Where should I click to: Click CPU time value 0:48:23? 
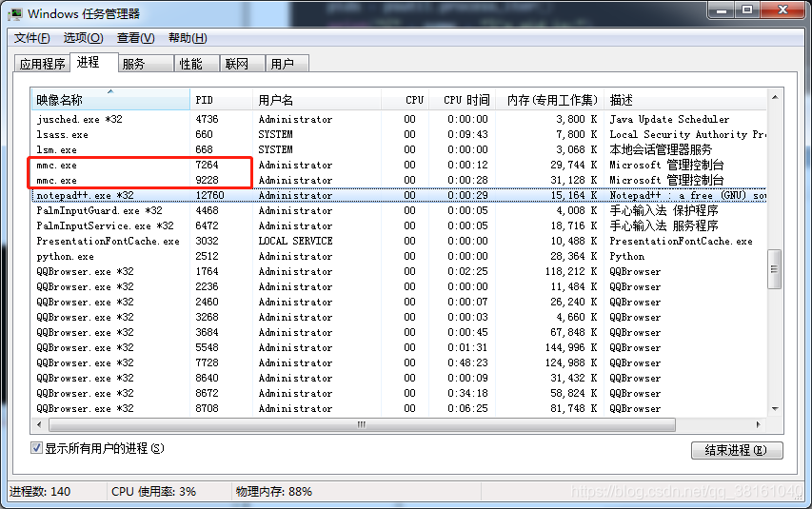[x=467, y=363]
